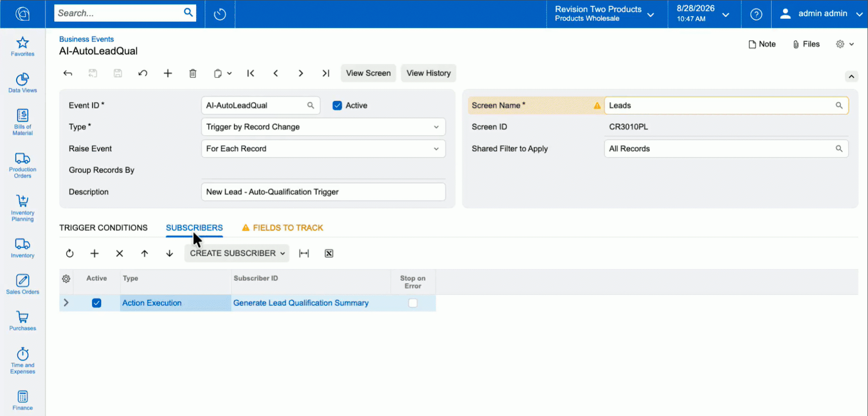Open the business date dropdown
This screenshot has width=868, height=416.
[703, 14]
